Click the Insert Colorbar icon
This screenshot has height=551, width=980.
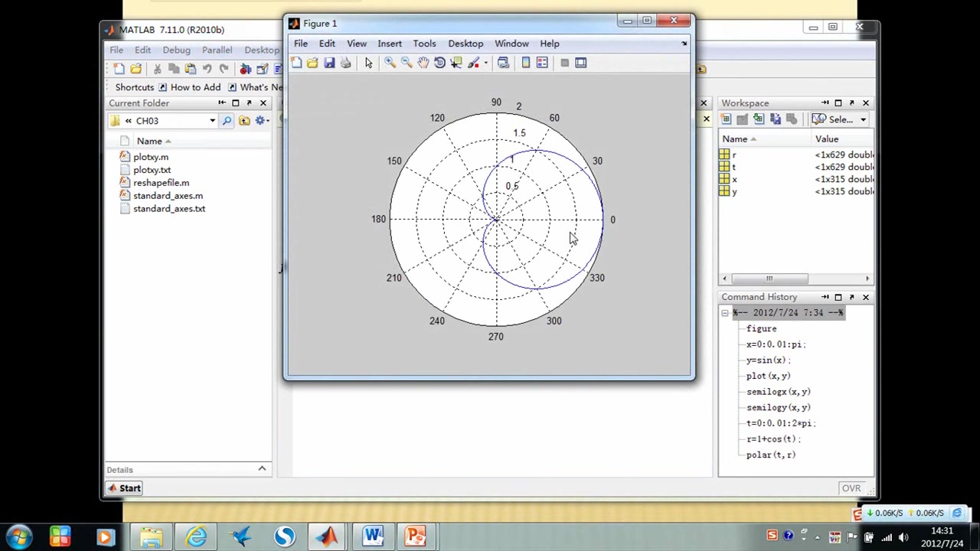525,63
